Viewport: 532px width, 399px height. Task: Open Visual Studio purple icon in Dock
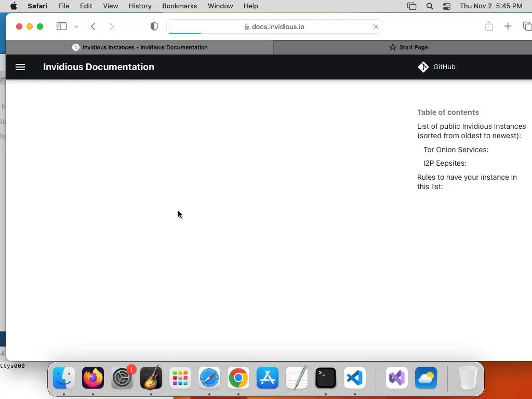pyautogui.click(x=396, y=378)
